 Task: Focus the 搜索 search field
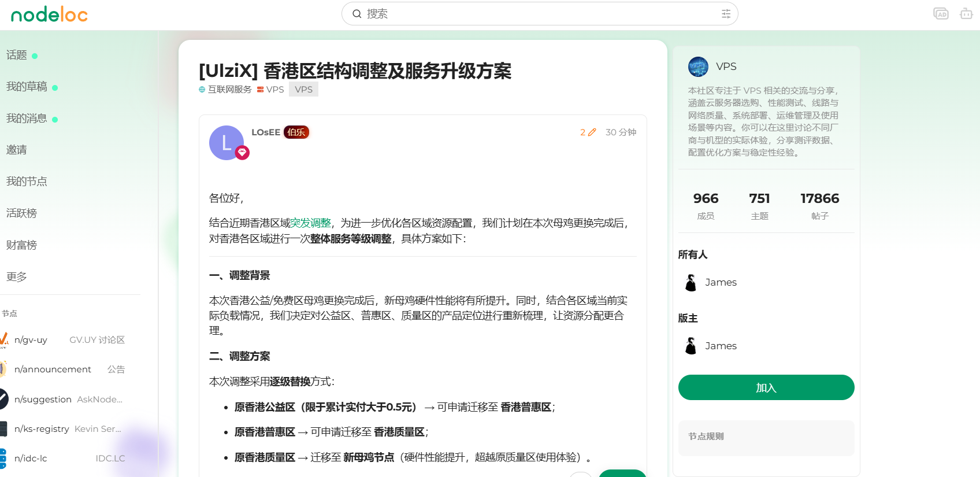[x=540, y=14]
